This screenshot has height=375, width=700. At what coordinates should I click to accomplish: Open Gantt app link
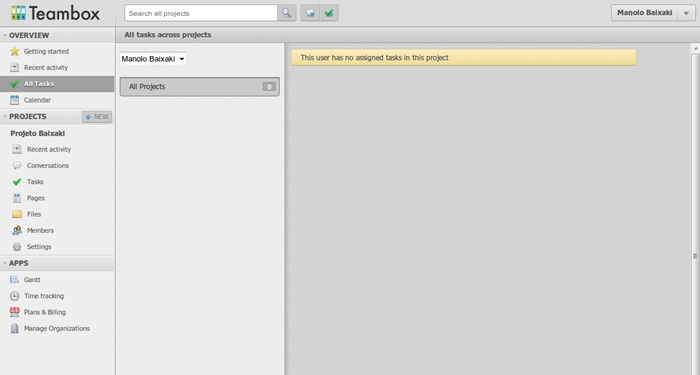pos(32,279)
